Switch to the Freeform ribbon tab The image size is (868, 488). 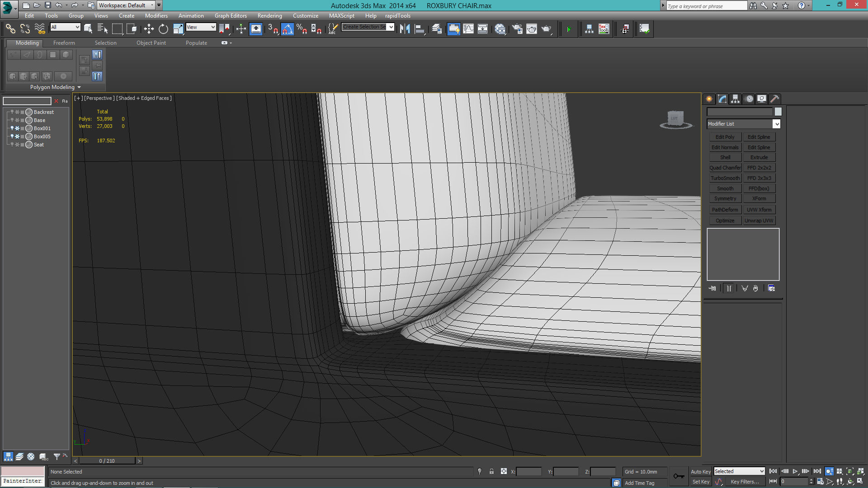pyautogui.click(x=64, y=43)
